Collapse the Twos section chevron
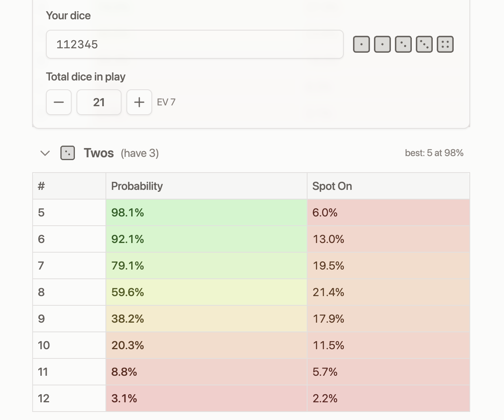The image size is (504, 420). (x=45, y=153)
